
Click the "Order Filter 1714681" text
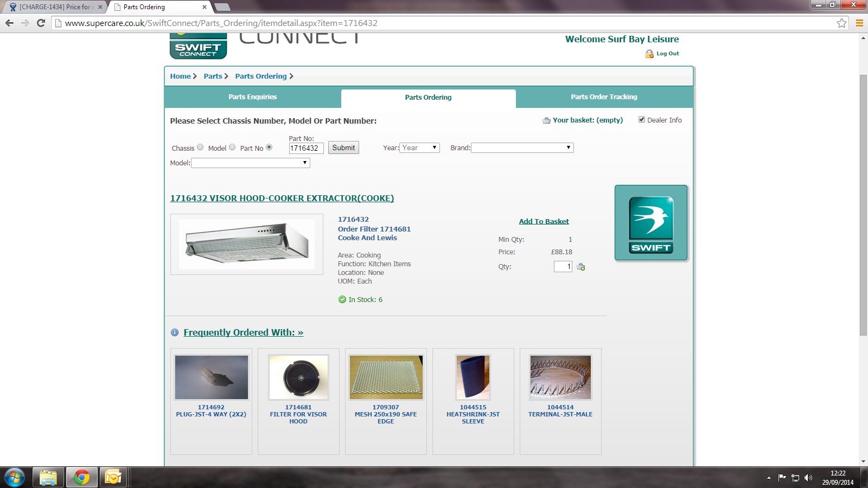coord(374,229)
